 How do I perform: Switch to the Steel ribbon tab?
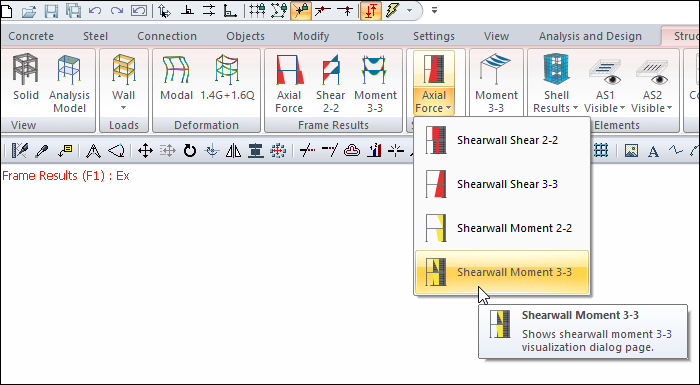[95, 36]
